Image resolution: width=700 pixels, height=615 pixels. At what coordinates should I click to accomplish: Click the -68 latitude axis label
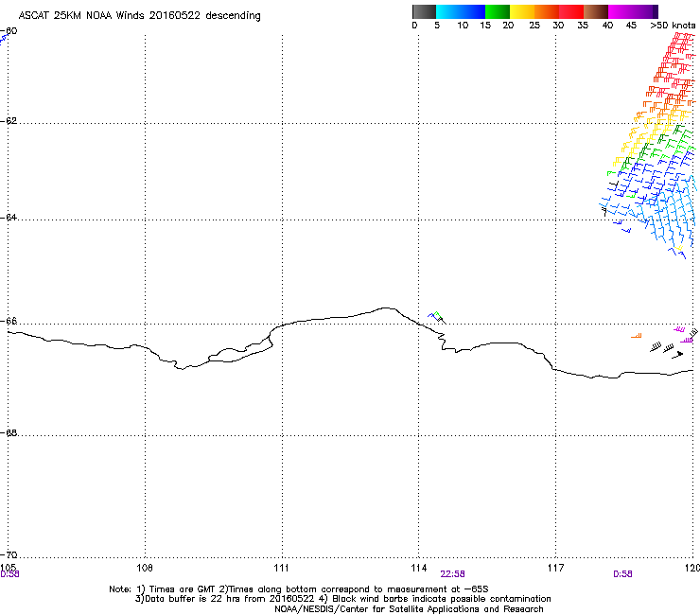(9, 434)
